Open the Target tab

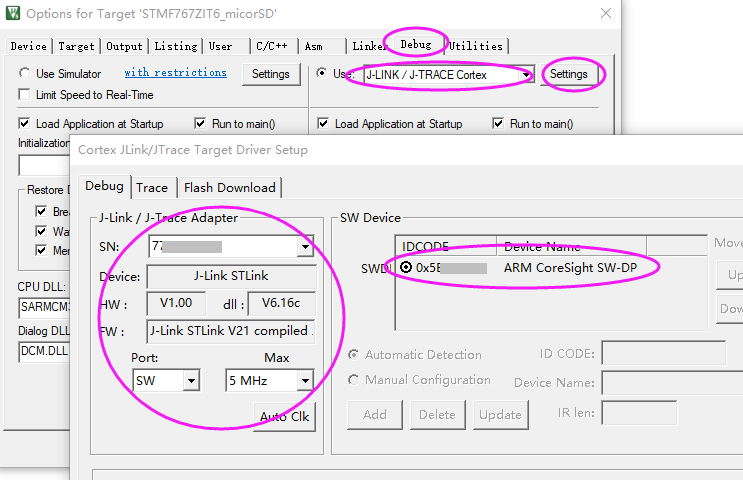[76, 46]
